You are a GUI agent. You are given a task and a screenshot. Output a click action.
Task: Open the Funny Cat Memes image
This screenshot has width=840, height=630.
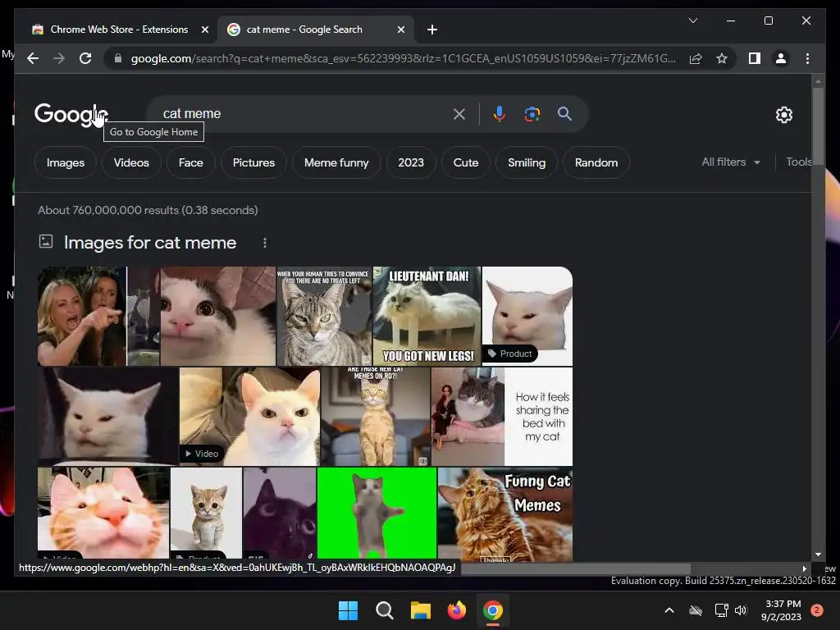pos(505,514)
